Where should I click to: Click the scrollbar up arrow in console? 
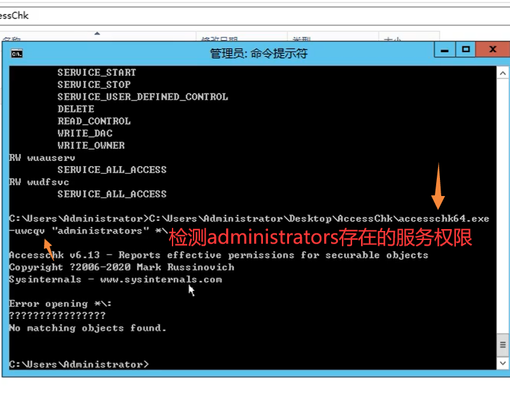tap(502, 73)
